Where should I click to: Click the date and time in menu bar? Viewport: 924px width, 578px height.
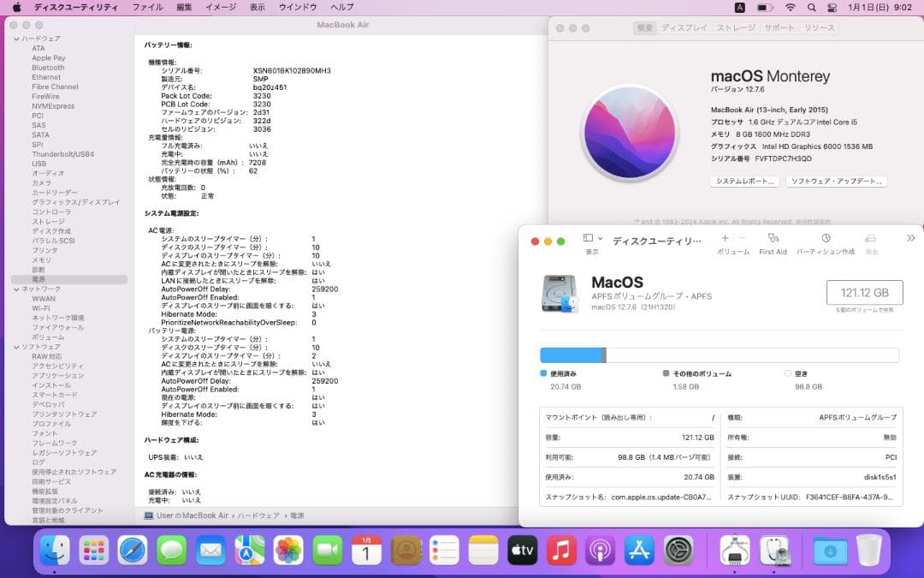click(x=880, y=7)
